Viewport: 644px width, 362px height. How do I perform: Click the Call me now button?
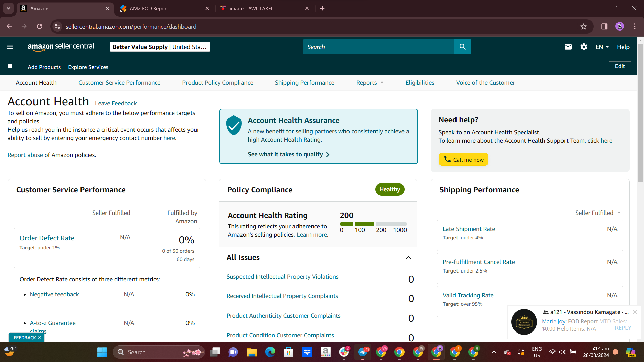[463, 159]
